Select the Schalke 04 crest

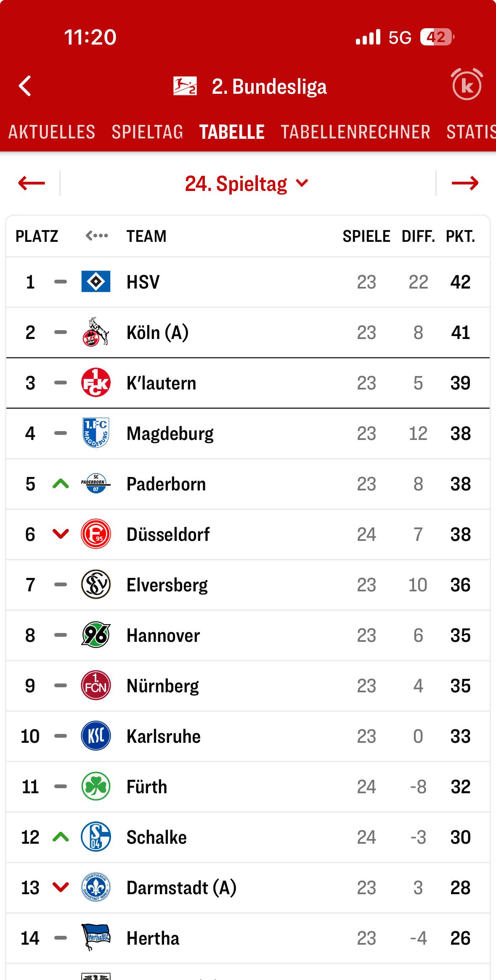(96, 837)
